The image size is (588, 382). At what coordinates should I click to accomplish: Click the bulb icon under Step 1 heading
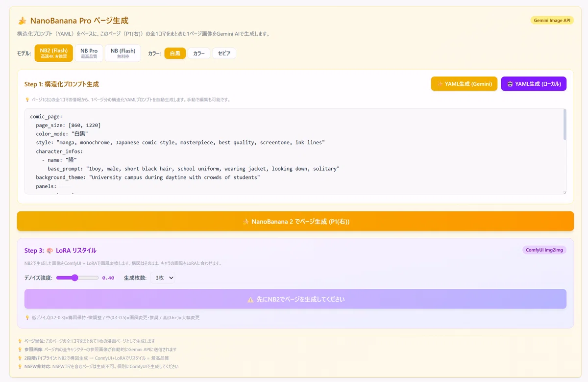[27, 100]
